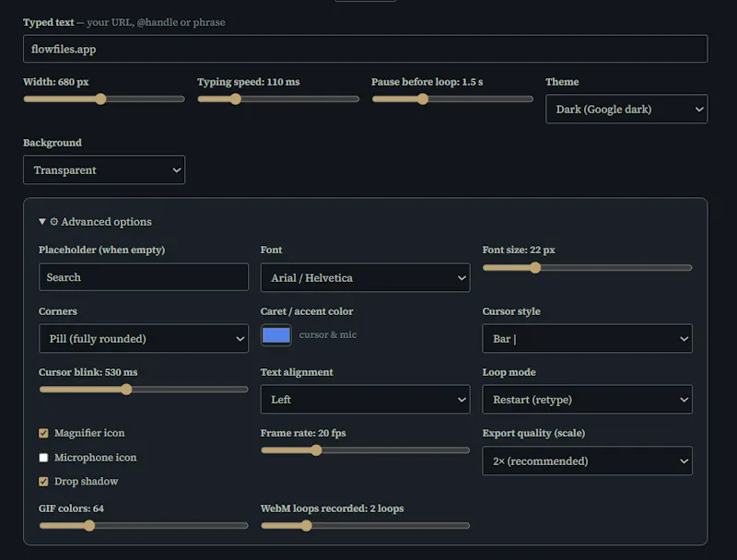Open the Theme dropdown
The image size is (737, 560).
(626, 109)
